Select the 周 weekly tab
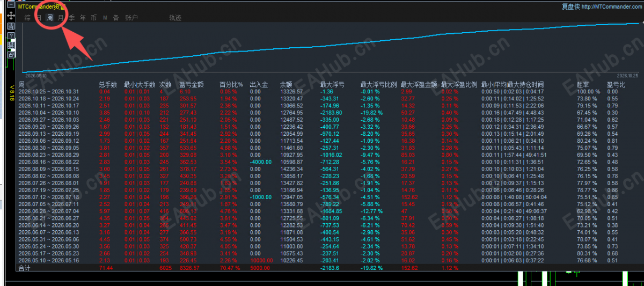Image resolution: width=644 pixels, height=286 pixels. 49,18
